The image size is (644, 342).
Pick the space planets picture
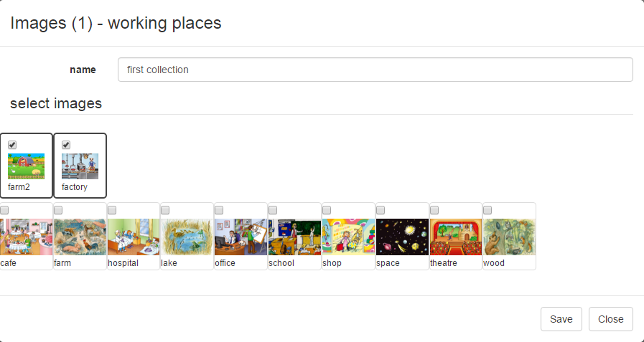402,237
